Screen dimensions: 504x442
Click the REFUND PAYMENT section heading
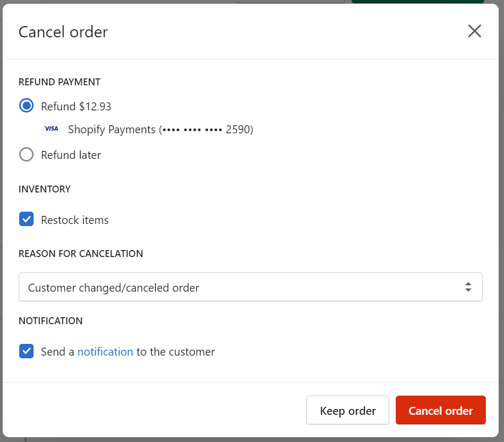coord(59,82)
